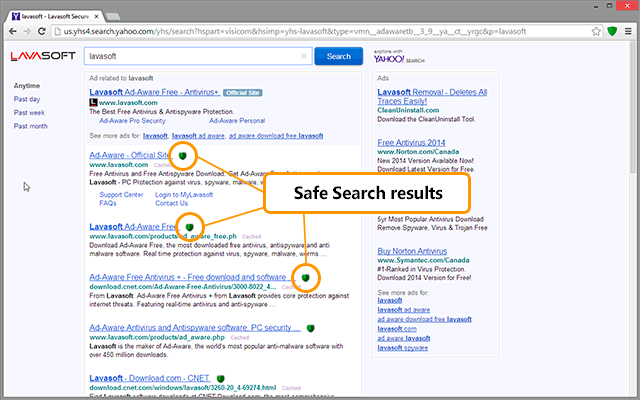The width and height of the screenshot is (640, 400).
Task: Reload the page with the refresh icon
Action: (41, 31)
